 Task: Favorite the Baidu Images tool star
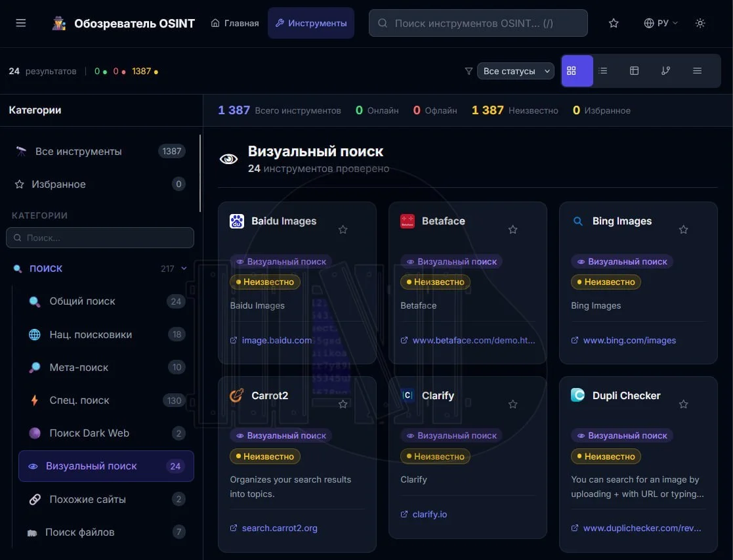343,229
